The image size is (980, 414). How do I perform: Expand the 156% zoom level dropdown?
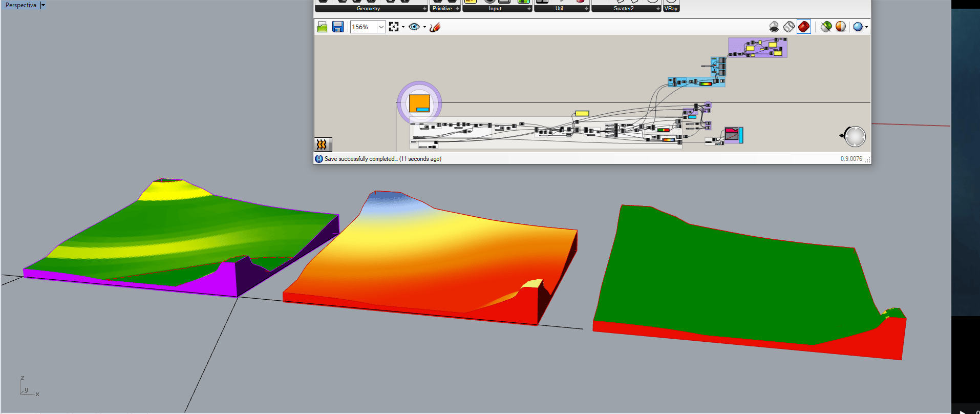click(x=381, y=27)
